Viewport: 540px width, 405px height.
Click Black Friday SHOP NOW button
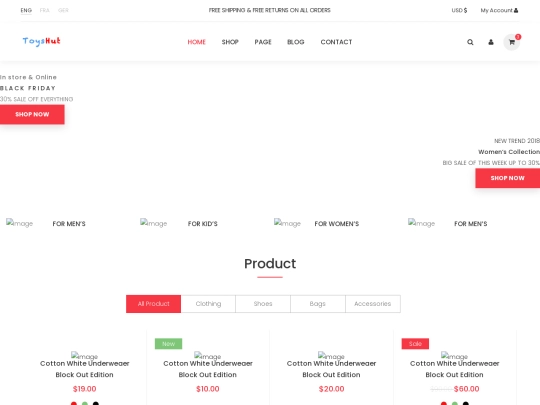32,114
